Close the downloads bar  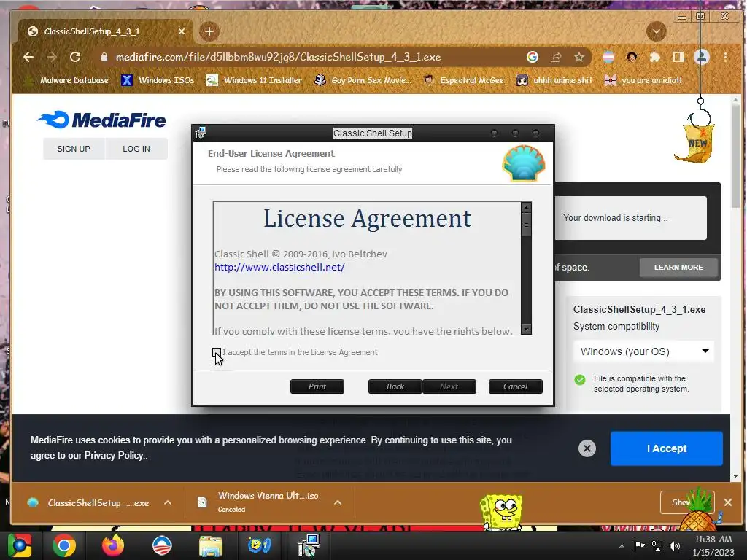(x=728, y=502)
